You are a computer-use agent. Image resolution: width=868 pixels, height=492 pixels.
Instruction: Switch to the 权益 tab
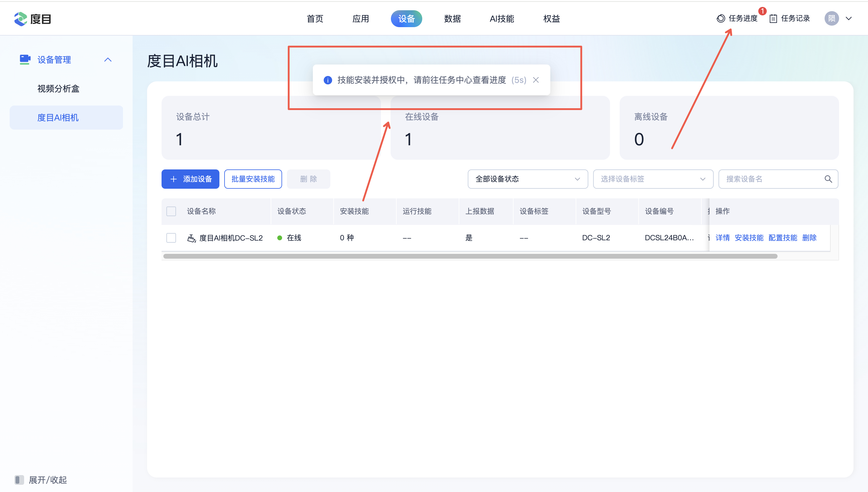[552, 19]
